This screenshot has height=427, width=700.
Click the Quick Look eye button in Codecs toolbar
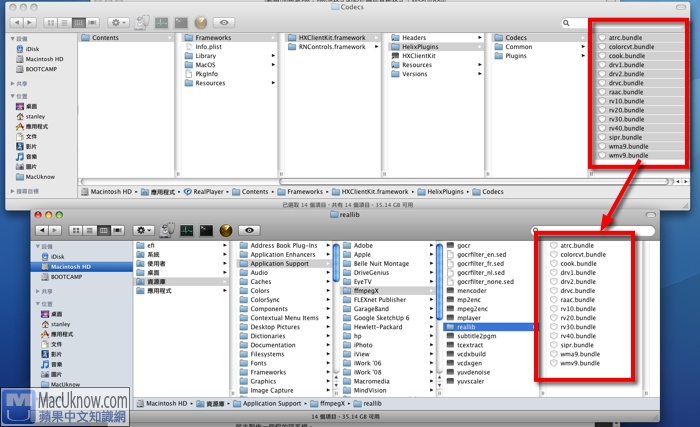(x=224, y=22)
